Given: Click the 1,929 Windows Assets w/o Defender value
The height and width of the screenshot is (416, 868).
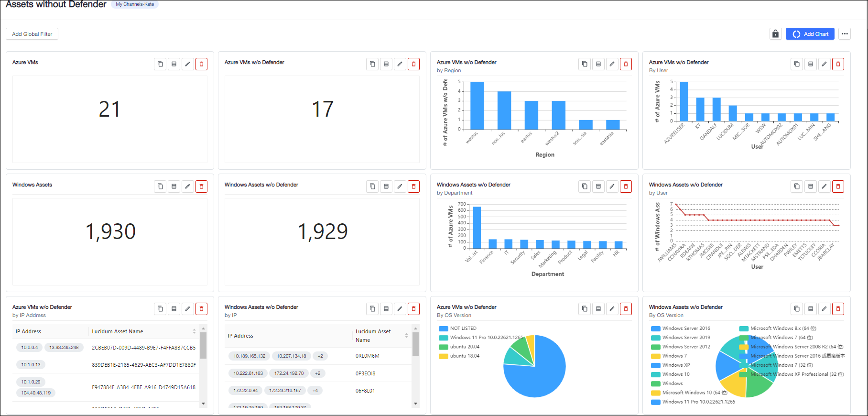Looking at the screenshot, I should 323,231.
